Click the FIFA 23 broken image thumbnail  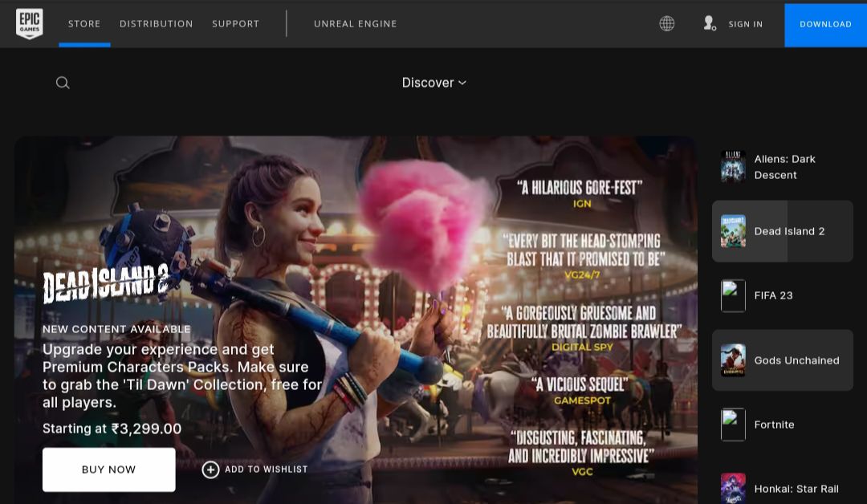(x=733, y=295)
